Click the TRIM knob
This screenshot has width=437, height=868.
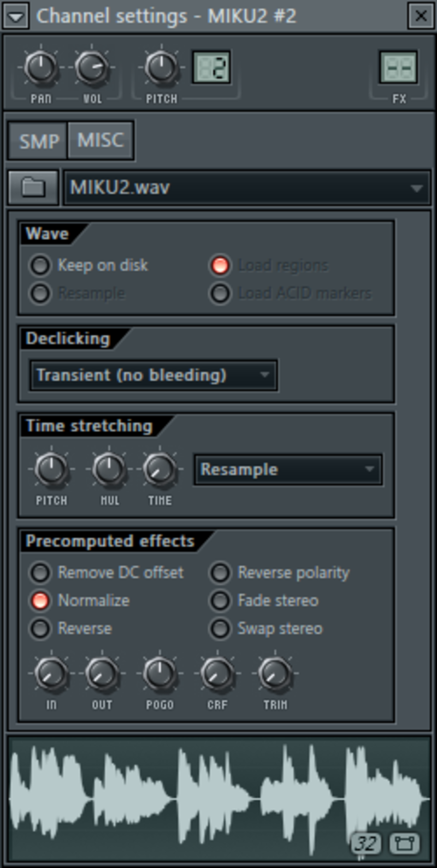pos(275,674)
